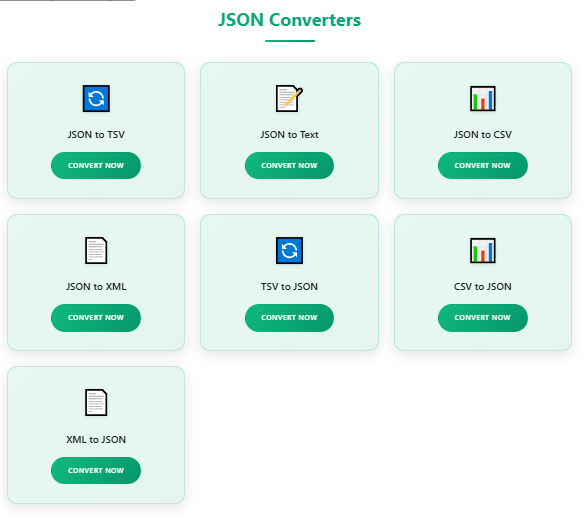Click the document icon above JSON to XML
This screenshot has height=523, width=585.
(x=96, y=251)
